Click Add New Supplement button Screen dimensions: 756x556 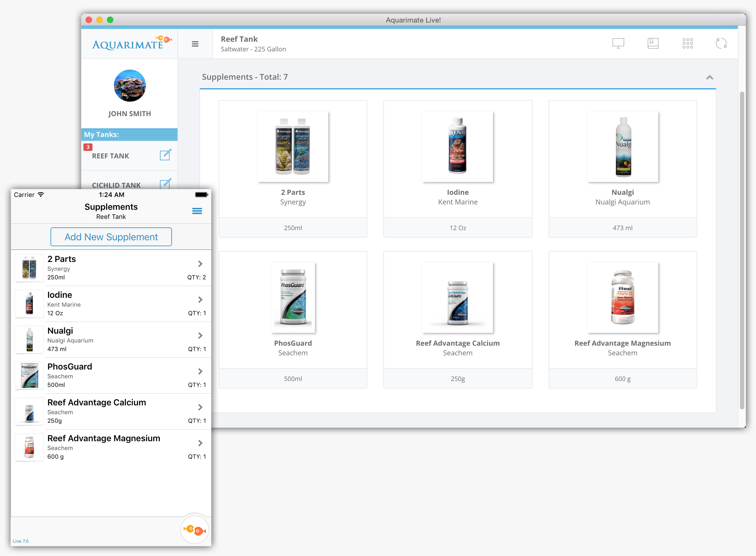tap(111, 237)
